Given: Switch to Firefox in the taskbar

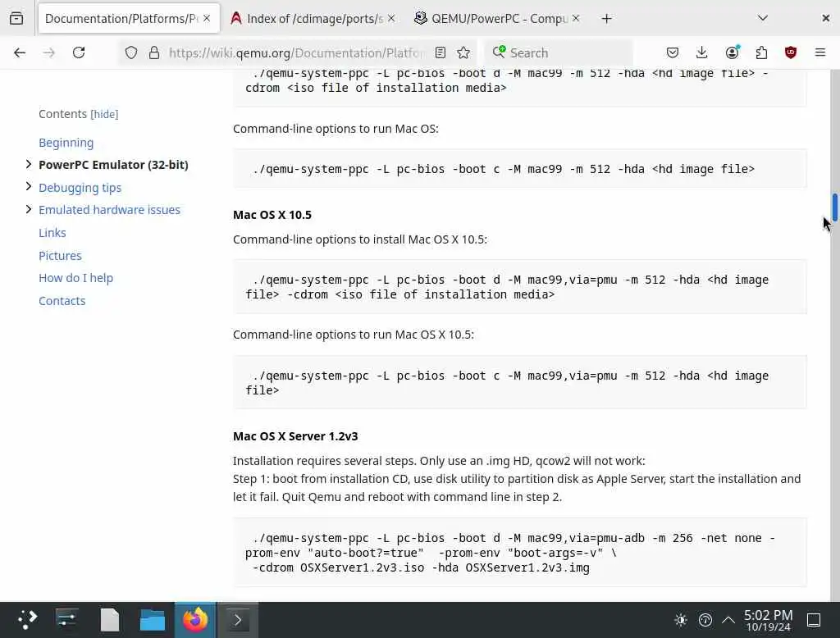Looking at the screenshot, I should tap(195, 620).
